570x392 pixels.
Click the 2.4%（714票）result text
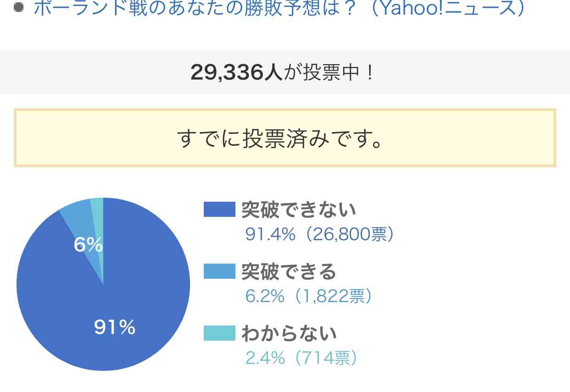[x=302, y=358]
